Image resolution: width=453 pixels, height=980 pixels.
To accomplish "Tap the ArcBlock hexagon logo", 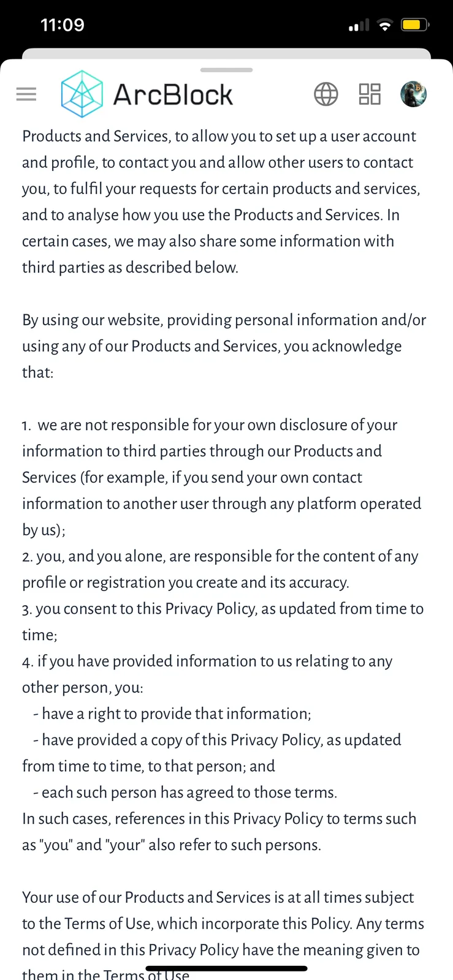I will pyautogui.click(x=82, y=94).
